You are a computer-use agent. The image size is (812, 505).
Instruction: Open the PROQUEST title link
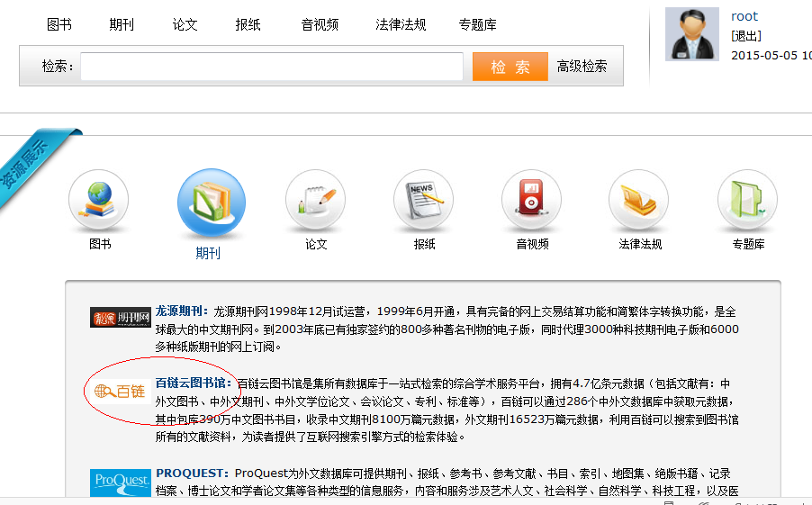point(192,473)
